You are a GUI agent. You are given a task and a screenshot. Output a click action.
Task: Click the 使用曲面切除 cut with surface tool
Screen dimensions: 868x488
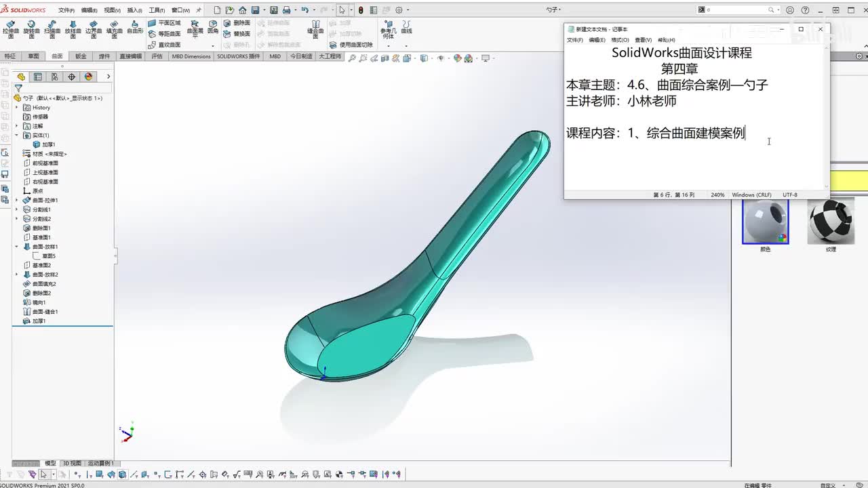(x=351, y=45)
